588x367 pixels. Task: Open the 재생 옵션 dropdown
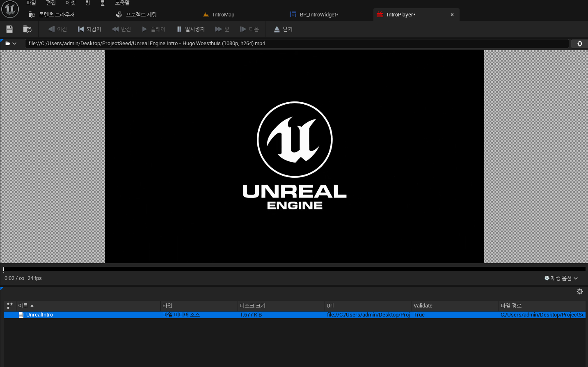coord(561,278)
